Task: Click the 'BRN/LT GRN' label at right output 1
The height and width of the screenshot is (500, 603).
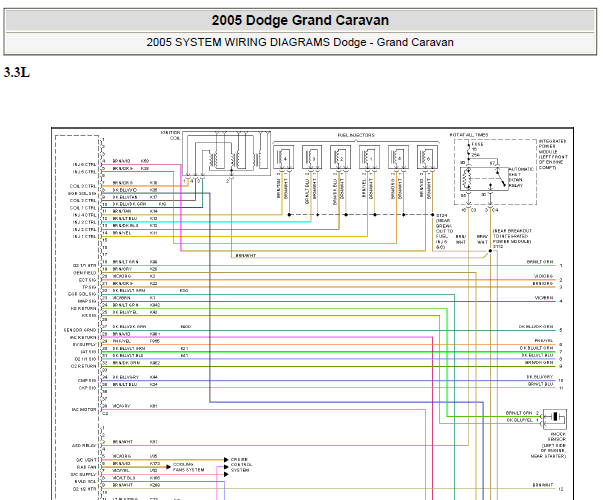Action: pyautogui.click(x=540, y=262)
